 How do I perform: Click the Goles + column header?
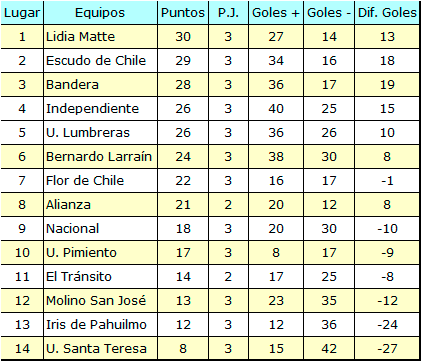(276, 13)
